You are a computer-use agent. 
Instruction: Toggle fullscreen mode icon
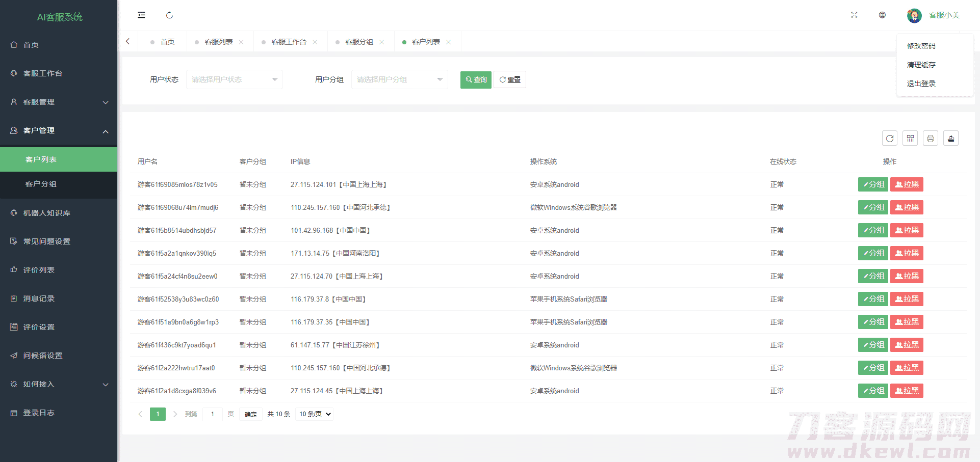pos(854,15)
